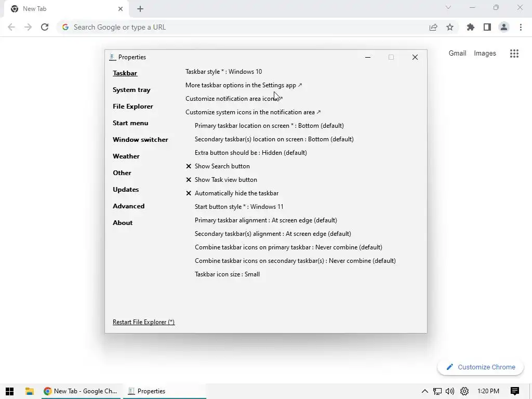532x399 pixels.
Task: Click the volume speaker icon in tray
Action: (450, 391)
